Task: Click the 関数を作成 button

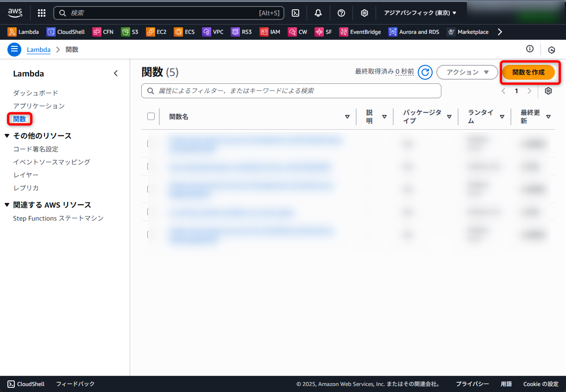Action: point(528,72)
